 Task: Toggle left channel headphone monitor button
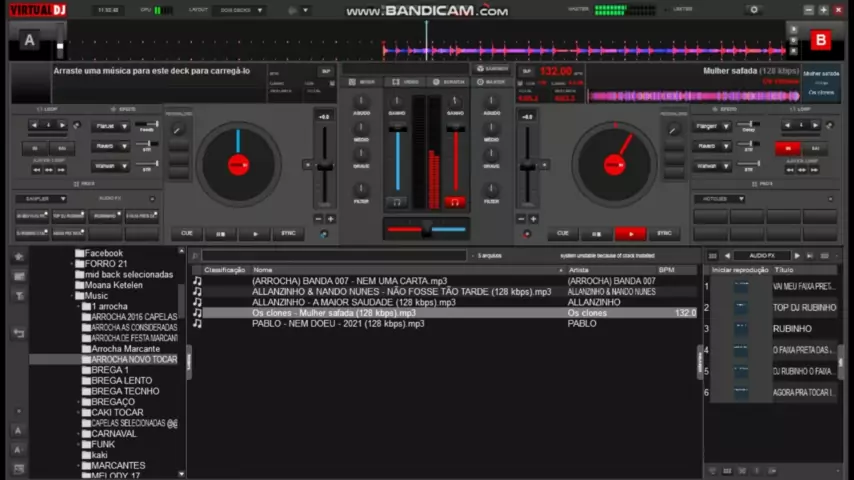coord(397,202)
